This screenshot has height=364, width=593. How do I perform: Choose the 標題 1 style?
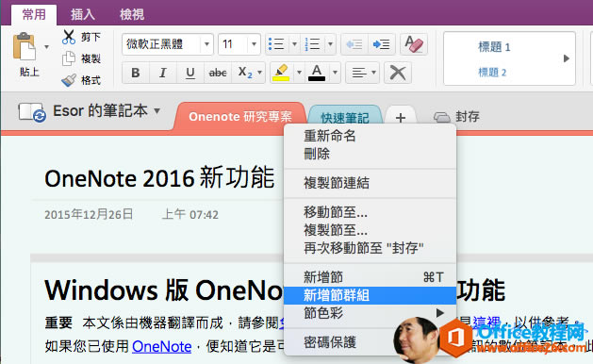point(494,47)
